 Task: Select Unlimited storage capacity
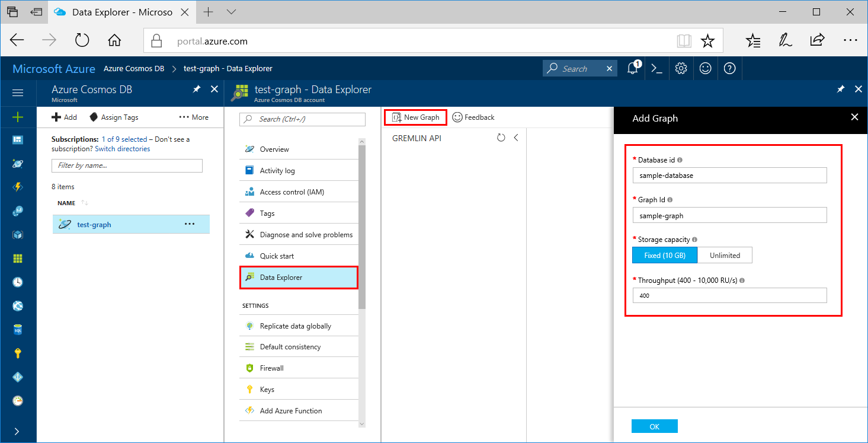[x=725, y=254]
